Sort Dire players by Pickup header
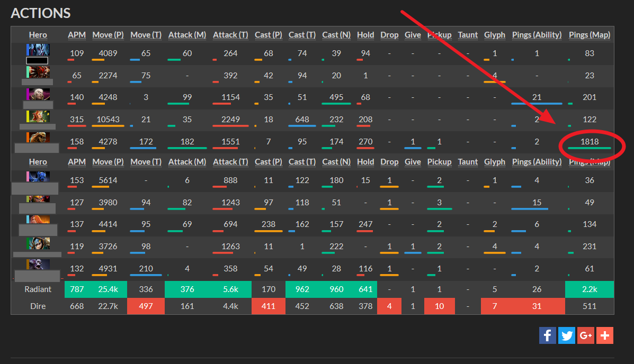Image resolution: width=634 pixels, height=364 pixels. (x=439, y=162)
